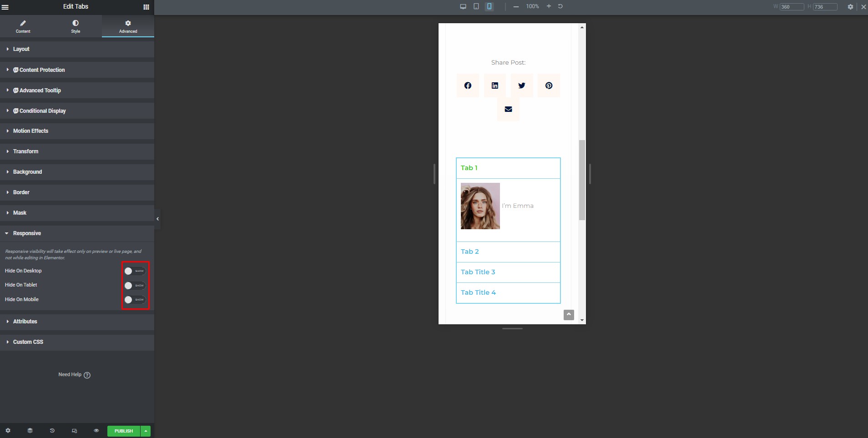The width and height of the screenshot is (868, 438).
Task: Click the LinkedIn share icon
Action: coord(495,86)
